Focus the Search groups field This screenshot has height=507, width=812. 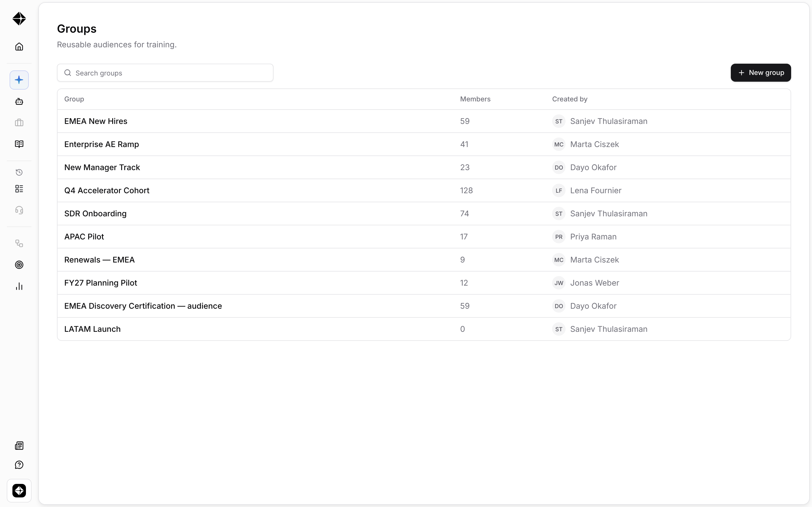[165, 73]
